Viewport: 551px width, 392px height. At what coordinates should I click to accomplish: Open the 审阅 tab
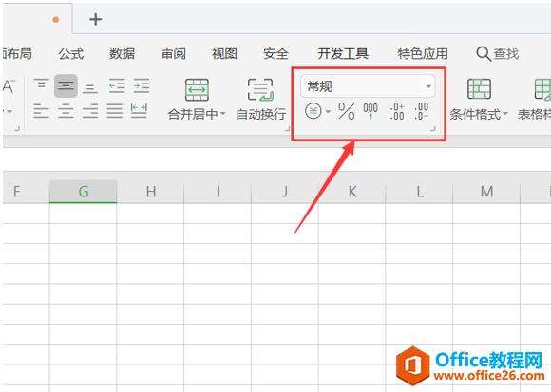[173, 54]
